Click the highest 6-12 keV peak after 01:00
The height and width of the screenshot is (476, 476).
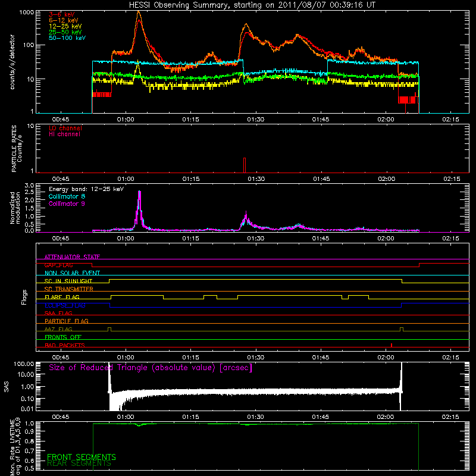pyautogui.click(x=139, y=12)
